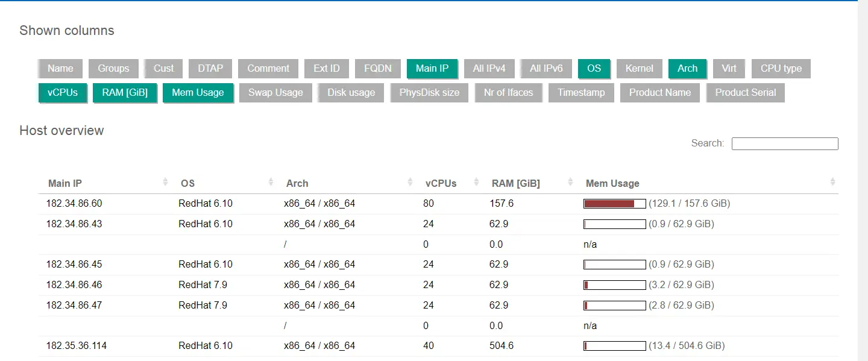Click vCPUs value 80
This screenshot has height=361, width=868.
(x=429, y=204)
